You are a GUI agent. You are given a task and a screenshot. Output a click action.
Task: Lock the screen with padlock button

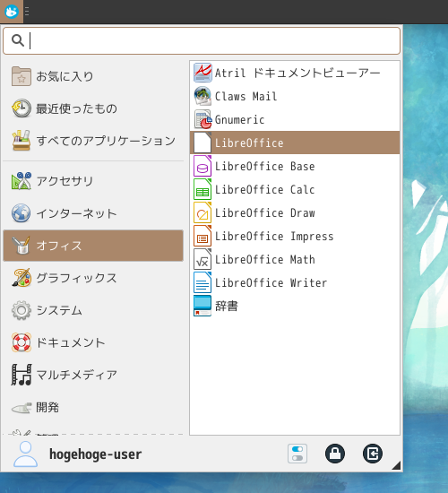335,454
